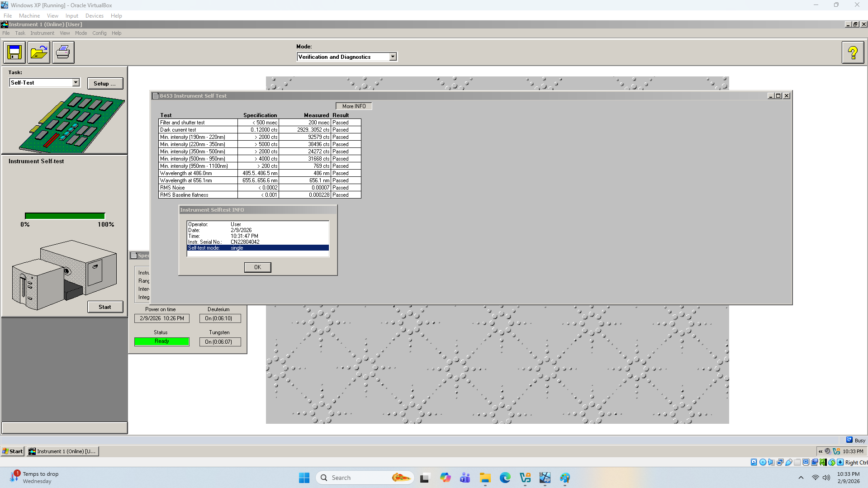The height and width of the screenshot is (488, 868).
Task: Open the VirtualBox Devices menu
Action: coord(94,16)
